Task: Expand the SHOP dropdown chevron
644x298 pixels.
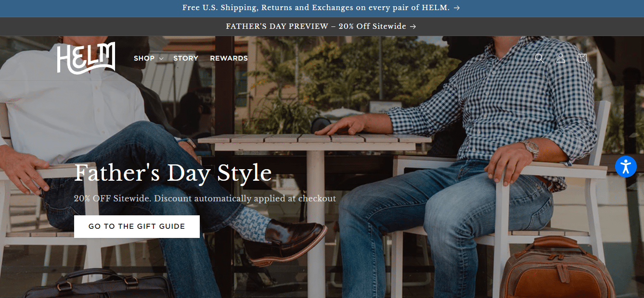Action: (160, 58)
